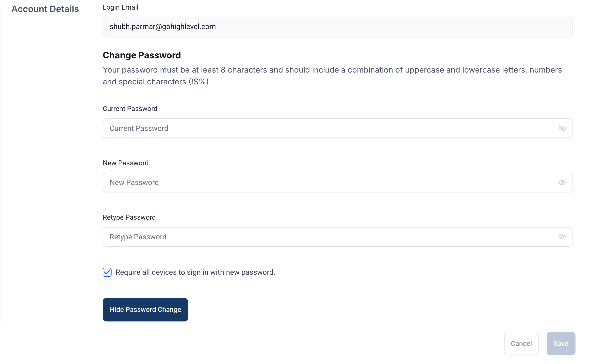Click the Account Details section heading
Screen dimensions: 591x364
coord(45,9)
